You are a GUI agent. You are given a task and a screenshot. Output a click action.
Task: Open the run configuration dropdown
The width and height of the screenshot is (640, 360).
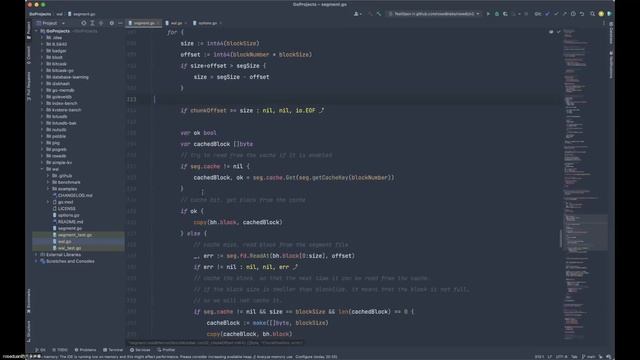tap(434, 14)
